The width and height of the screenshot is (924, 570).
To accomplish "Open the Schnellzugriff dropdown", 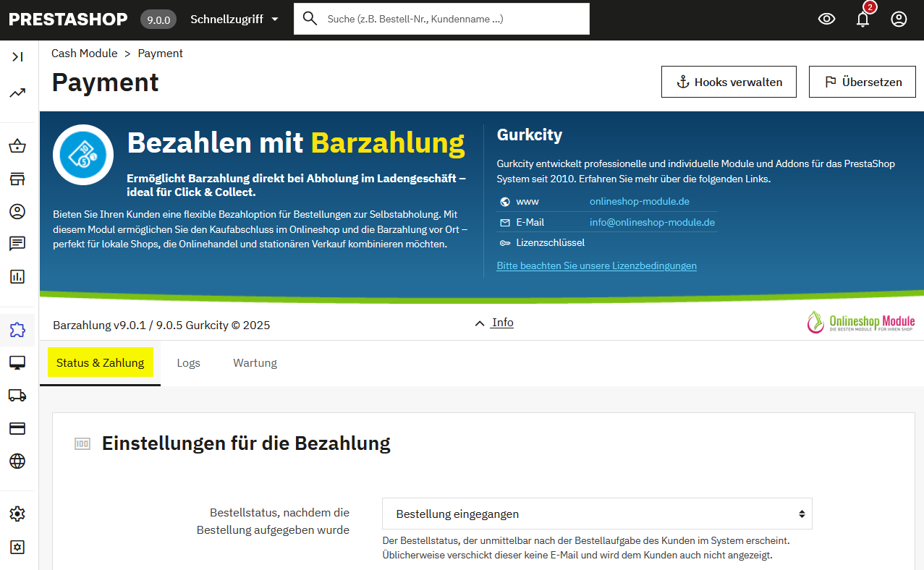I will point(234,20).
